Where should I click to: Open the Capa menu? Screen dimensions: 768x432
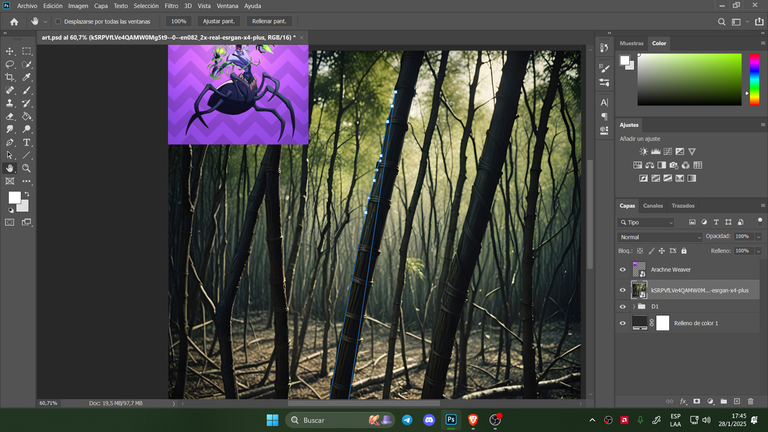coord(101,6)
